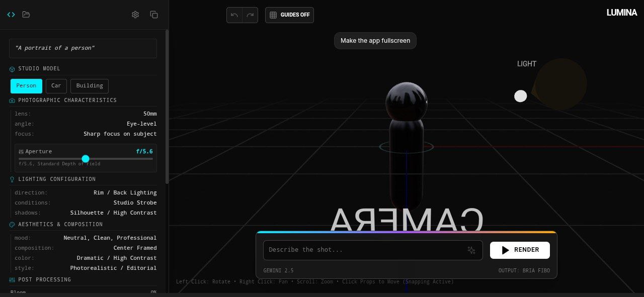The height and width of the screenshot is (297, 644).
Task: Click the aperture sliders icon next to Aperture
Action: point(21,152)
